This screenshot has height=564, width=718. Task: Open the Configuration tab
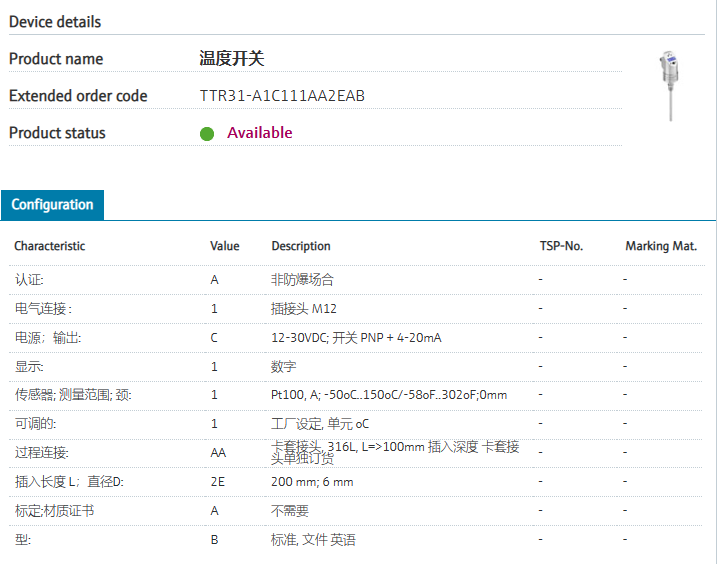click(52, 204)
